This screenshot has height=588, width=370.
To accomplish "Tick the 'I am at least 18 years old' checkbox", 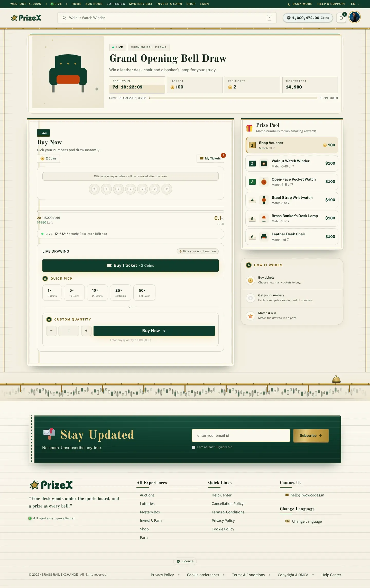I will pyautogui.click(x=194, y=447).
